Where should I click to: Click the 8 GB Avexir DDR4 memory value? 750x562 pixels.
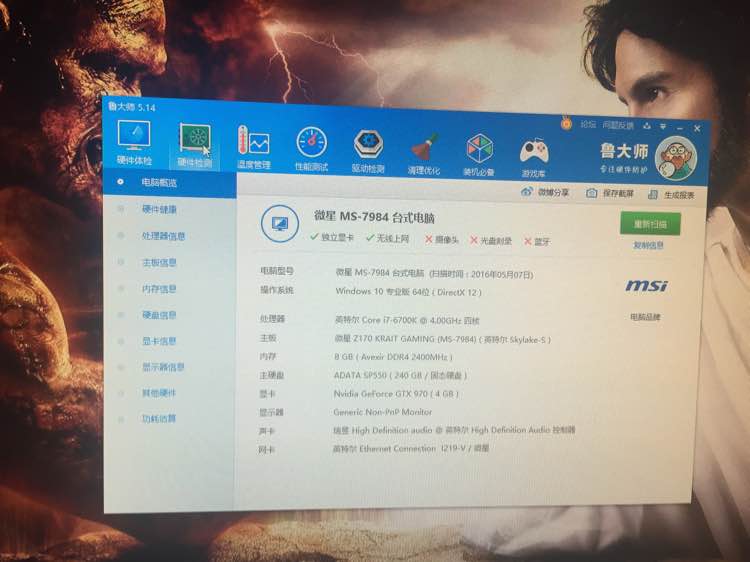393,357
